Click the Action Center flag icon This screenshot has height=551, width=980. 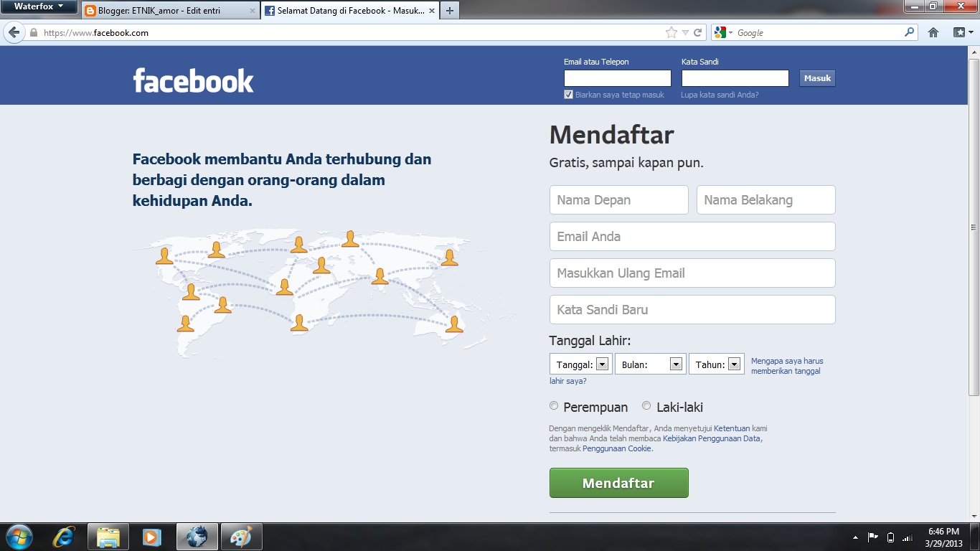[873, 537]
